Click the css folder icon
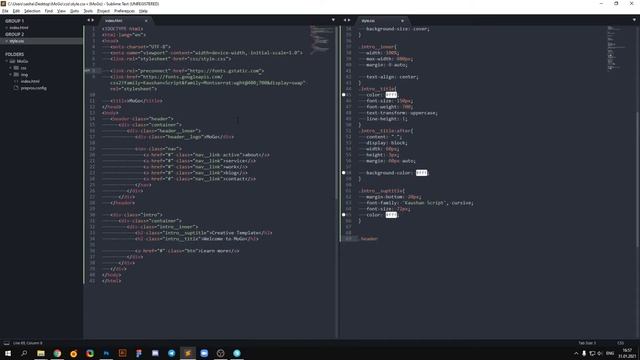 coord(16,68)
